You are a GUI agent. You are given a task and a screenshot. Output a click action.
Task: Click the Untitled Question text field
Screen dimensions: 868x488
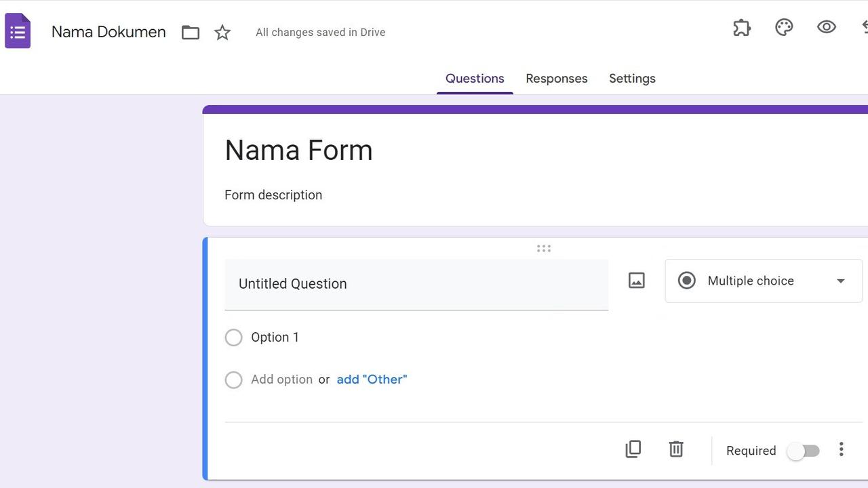coord(416,283)
